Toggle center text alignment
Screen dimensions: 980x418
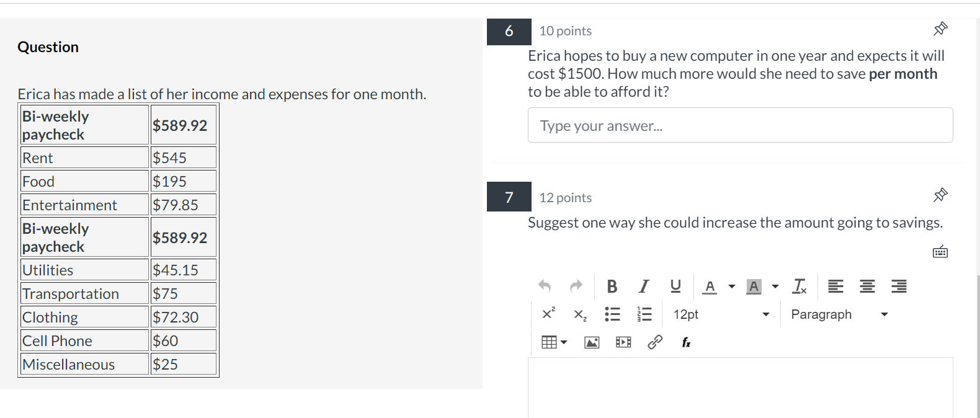(866, 286)
